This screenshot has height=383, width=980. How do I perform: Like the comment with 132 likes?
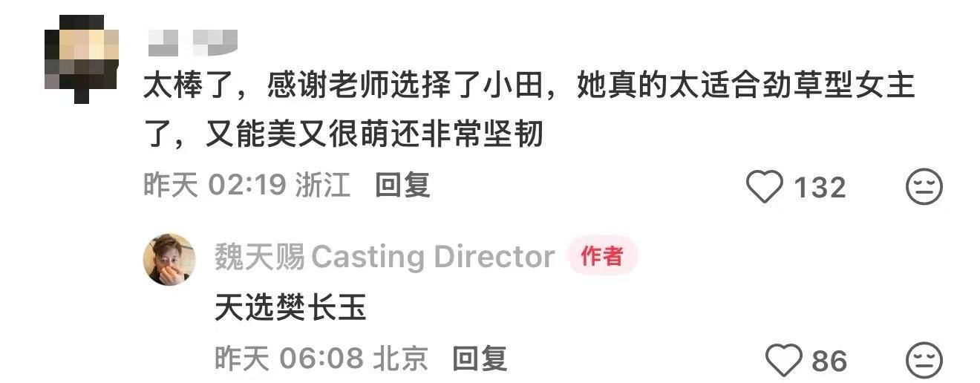tap(764, 187)
